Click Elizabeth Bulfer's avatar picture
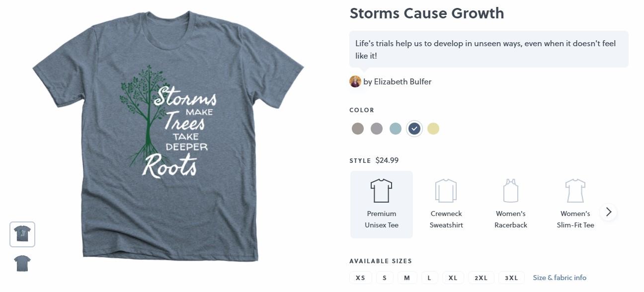The height and width of the screenshot is (292, 644). 355,81
